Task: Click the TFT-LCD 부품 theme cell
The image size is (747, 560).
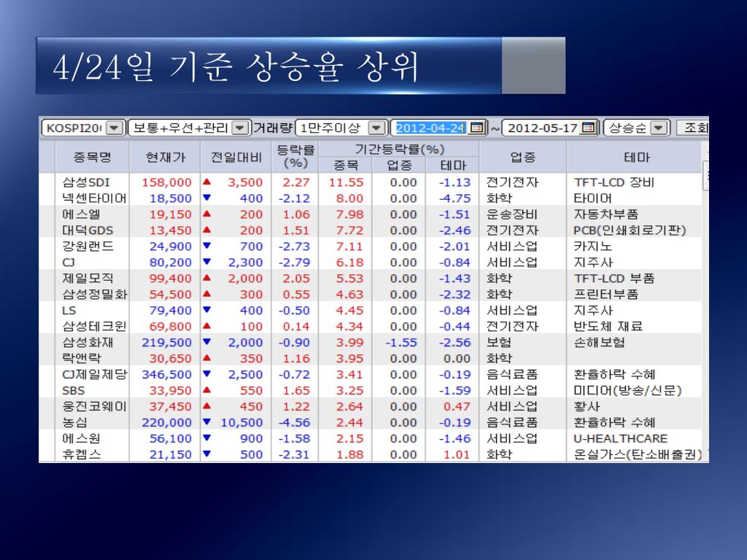Action: (x=614, y=278)
